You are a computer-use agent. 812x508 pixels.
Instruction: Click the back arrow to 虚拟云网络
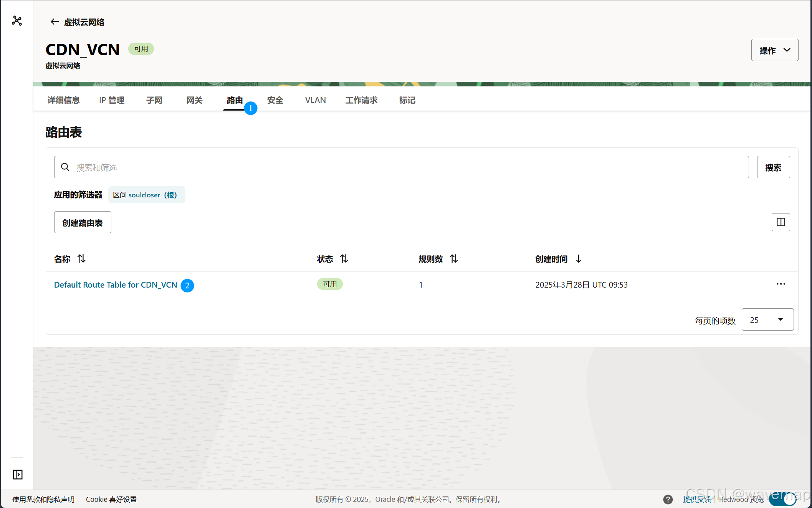click(55, 22)
